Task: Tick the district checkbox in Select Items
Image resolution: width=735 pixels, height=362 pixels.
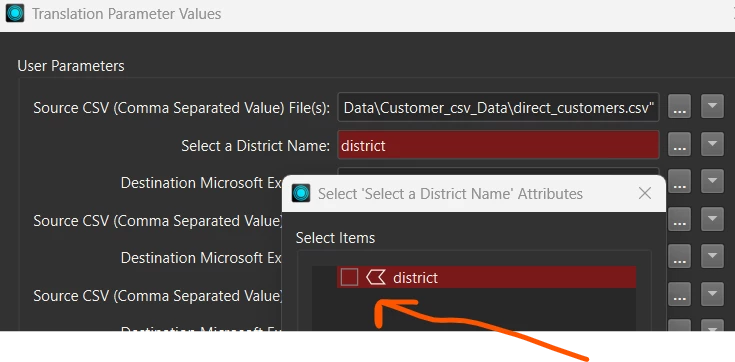Action: [x=349, y=277]
